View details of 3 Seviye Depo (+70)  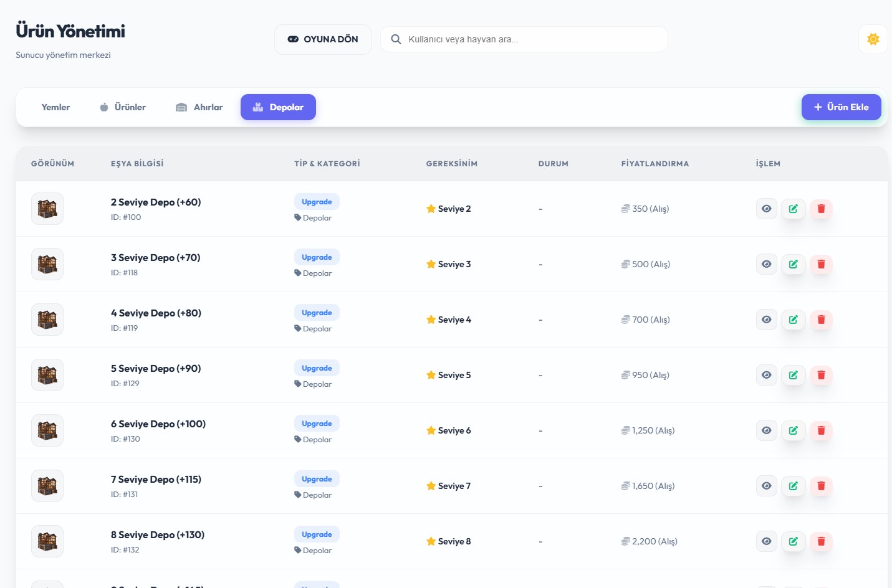click(x=767, y=264)
